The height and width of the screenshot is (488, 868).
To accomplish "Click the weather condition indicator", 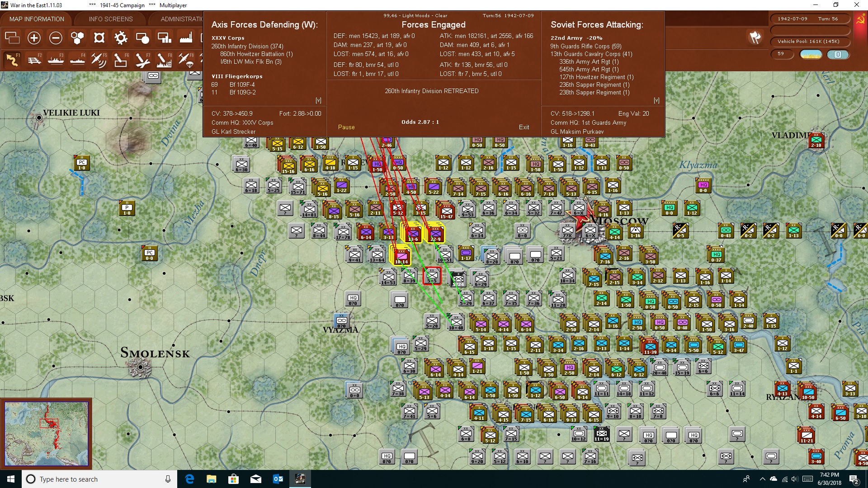I will tap(811, 54).
